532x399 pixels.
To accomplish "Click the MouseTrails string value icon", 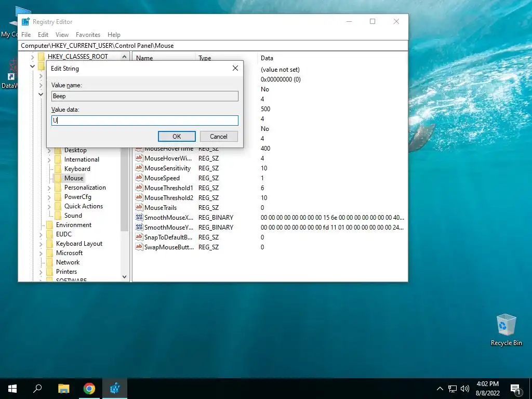I will pyautogui.click(x=139, y=207).
